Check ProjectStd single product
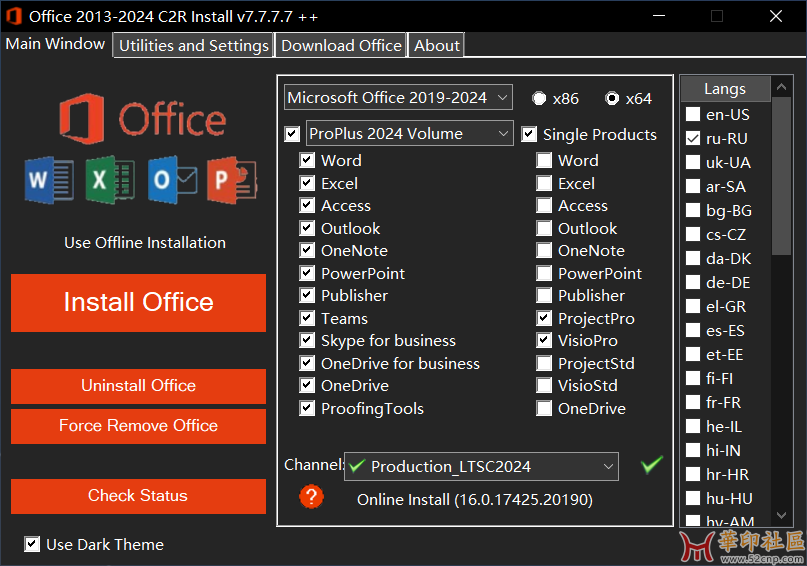The width and height of the screenshot is (807, 566). pyautogui.click(x=544, y=363)
